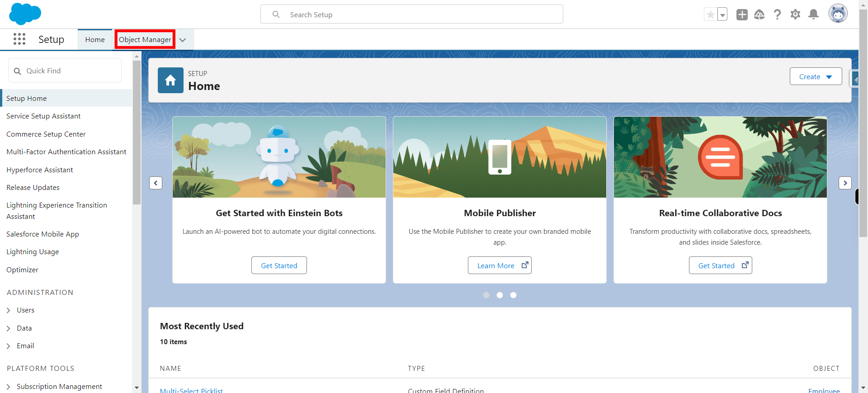The height and width of the screenshot is (393, 868).
Task: Open Lightning Usage
Action: pos(33,252)
